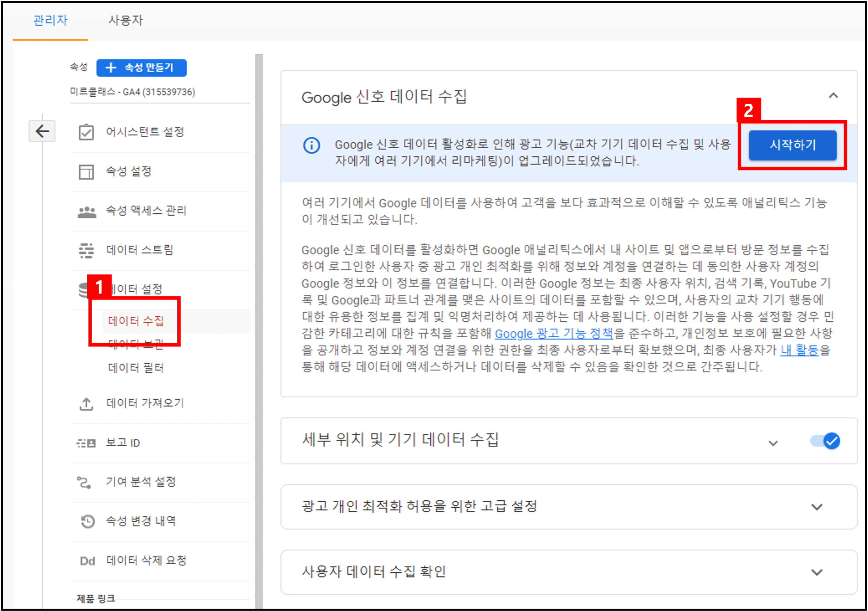Click the 어시스턴트 설정 checklist icon
Viewport: 868px width, 611px height.
(86, 132)
